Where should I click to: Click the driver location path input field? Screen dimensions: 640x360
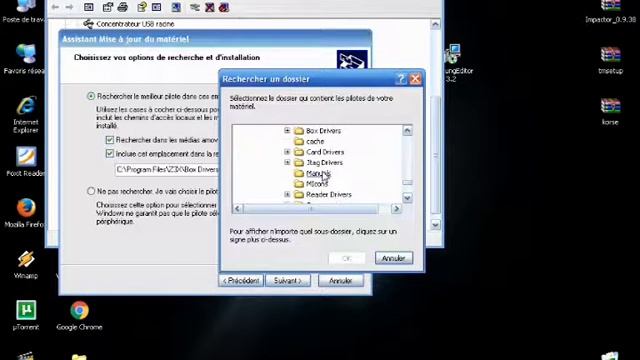(167, 169)
